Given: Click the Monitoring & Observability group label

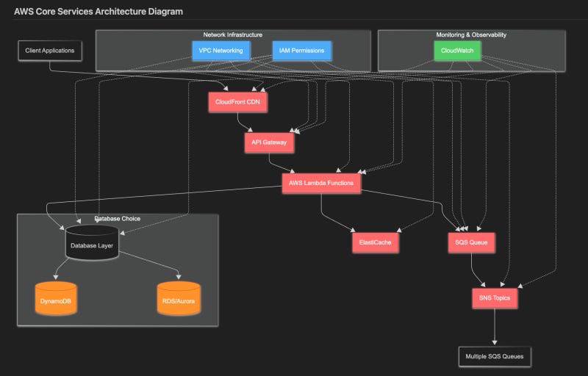Looking at the screenshot, I should pyautogui.click(x=471, y=35).
